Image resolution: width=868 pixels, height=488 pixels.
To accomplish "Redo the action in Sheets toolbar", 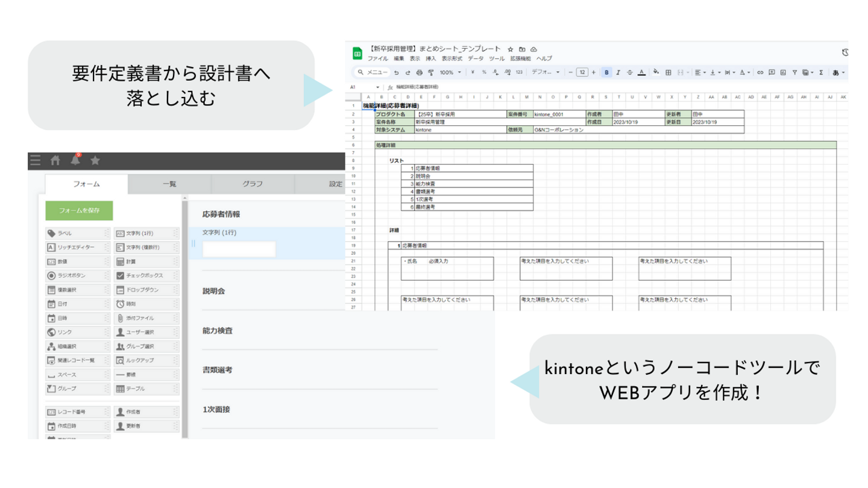I will point(407,72).
